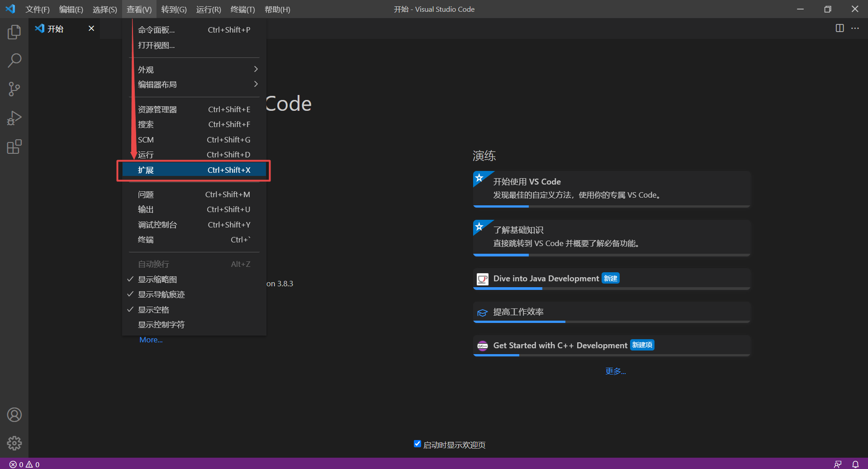Click the VS Code logo in title bar
The height and width of the screenshot is (469, 868).
(10, 9)
